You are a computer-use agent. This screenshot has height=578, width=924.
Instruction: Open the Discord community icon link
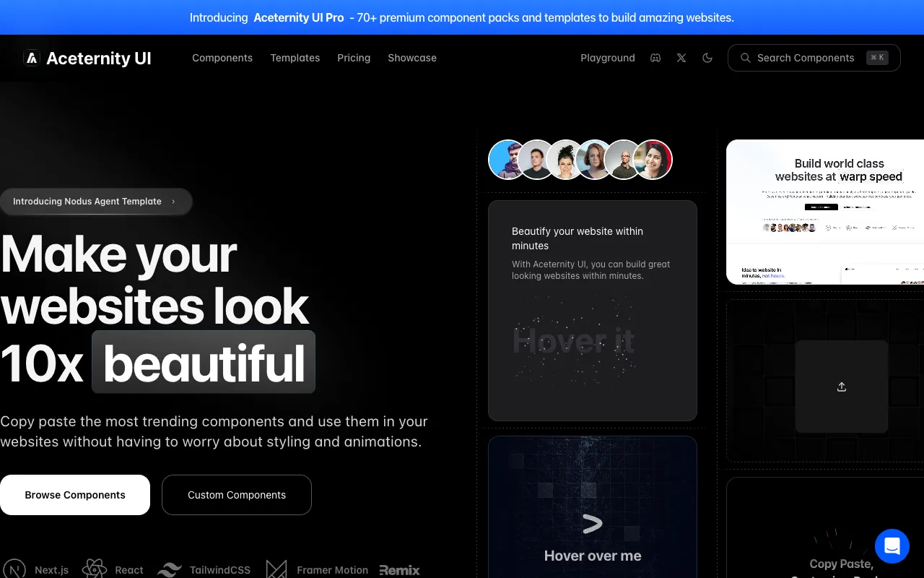[655, 58]
